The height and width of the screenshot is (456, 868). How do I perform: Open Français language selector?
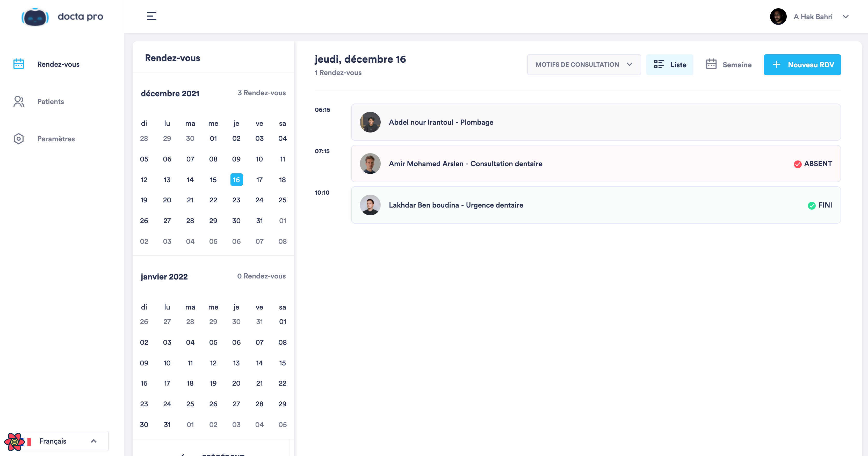[x=62, y=441]
